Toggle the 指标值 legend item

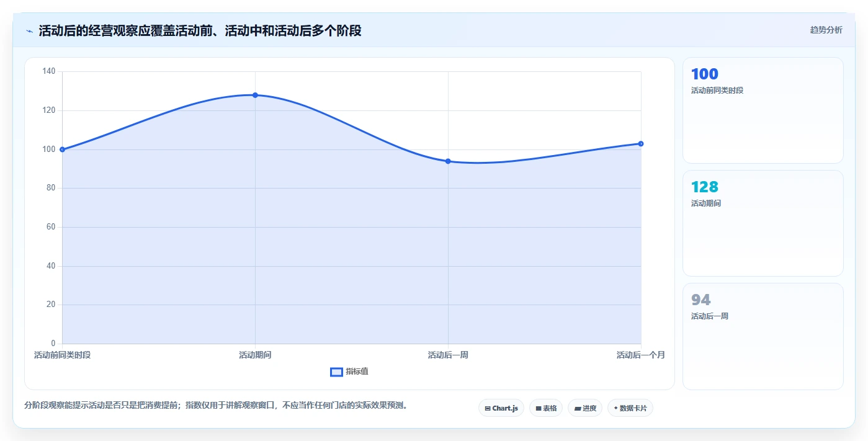point(349,372)
